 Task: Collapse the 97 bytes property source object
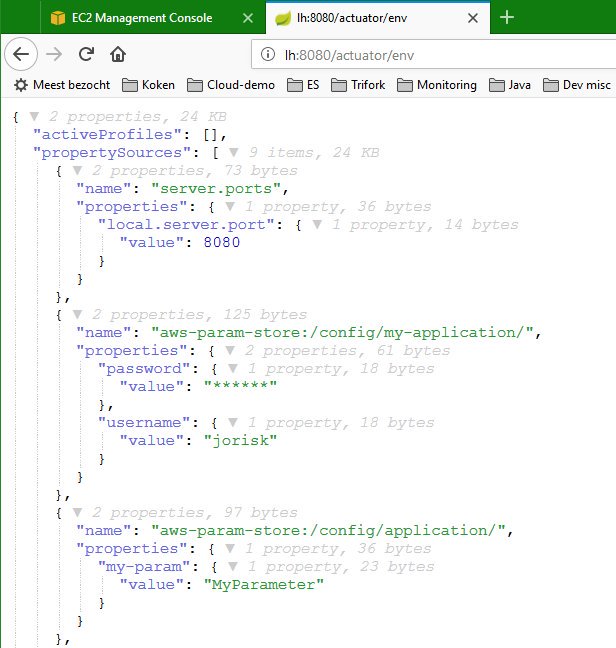[x=77, y=513]
